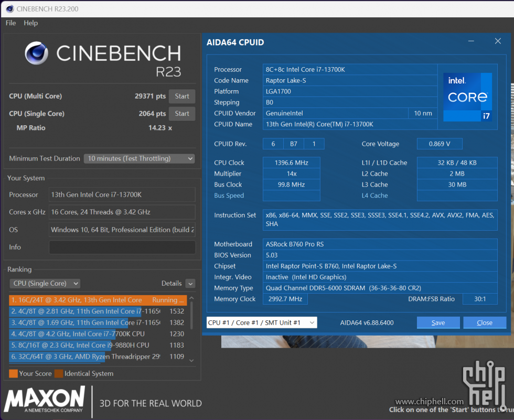Click the CPUID Name value field
The height and width of the screenshot is (420, 514).
pyautogui.click(x=350, y=124)
